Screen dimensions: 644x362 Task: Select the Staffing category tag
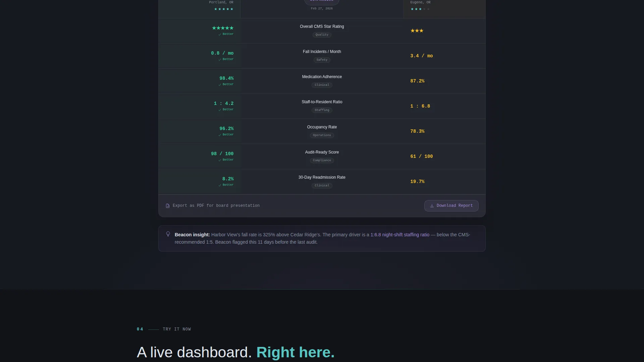(322, 110)
